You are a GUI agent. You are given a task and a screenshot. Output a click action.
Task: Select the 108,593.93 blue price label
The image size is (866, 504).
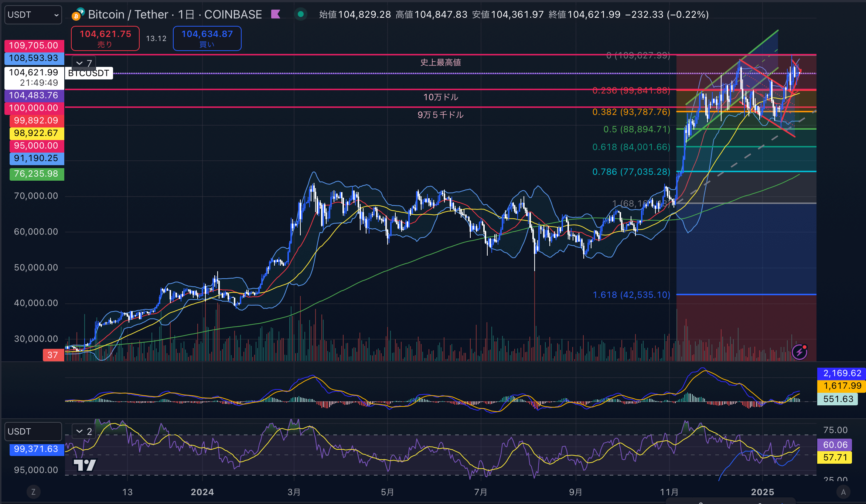pos(34,58)
